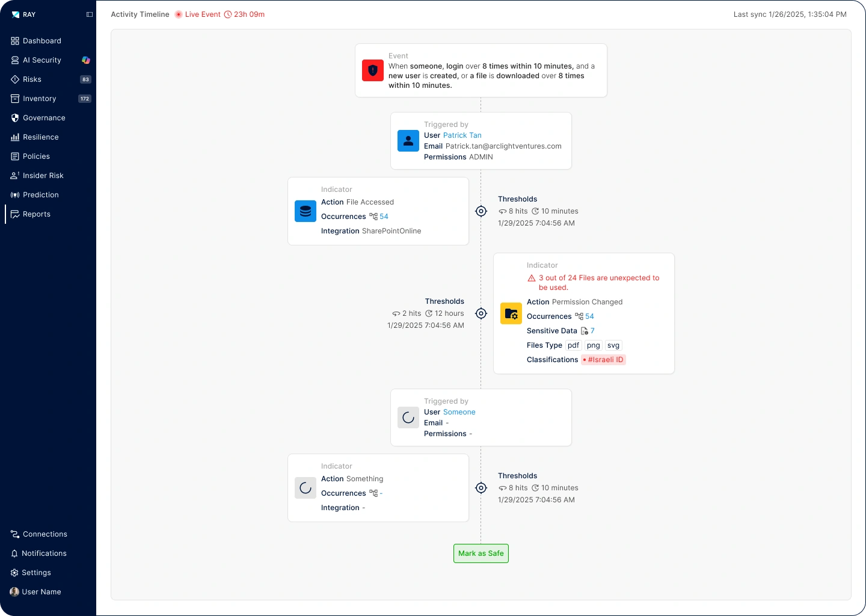Image resolution: width=866 pixels, height=616 pixels.
Task: Click the red shield Event icon
Action: [x=373, y=70]
